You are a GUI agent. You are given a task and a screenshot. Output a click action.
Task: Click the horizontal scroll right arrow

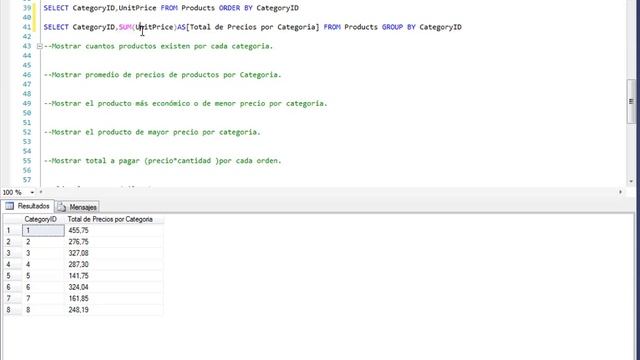coord(620,192)
